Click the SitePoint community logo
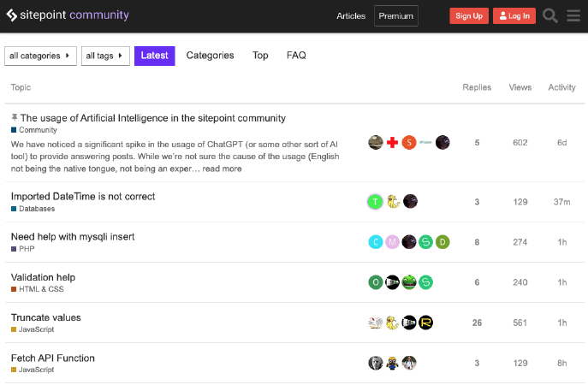This screenshot has width=588, height=385. pos(68,15)
